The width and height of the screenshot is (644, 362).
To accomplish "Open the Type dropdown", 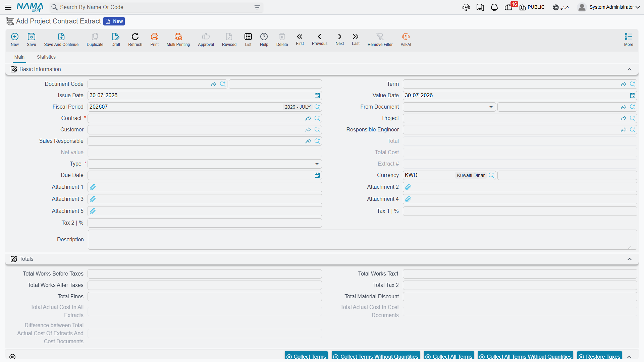I will point(317,164).
